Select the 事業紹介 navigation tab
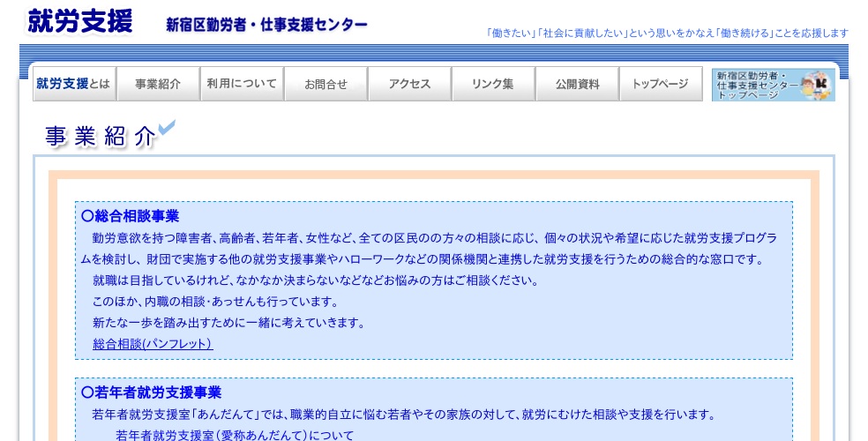 pyautogui.click(x=158, y=84)
